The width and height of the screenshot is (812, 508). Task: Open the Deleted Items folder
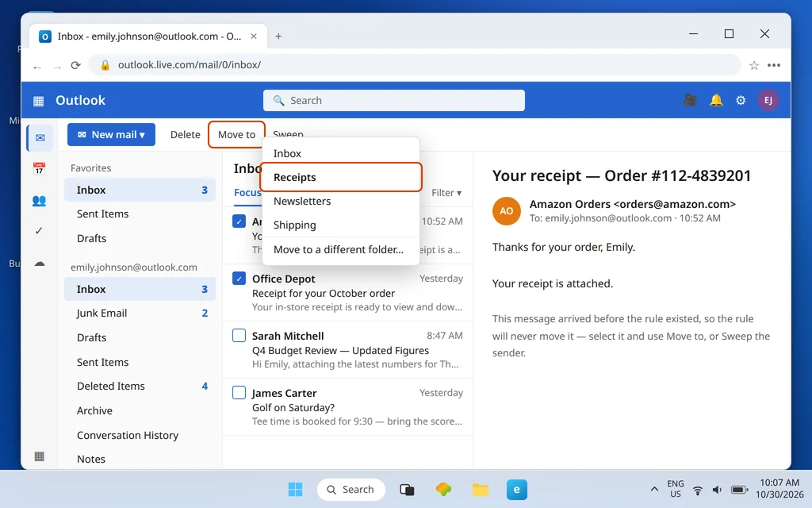click(140, 387)
